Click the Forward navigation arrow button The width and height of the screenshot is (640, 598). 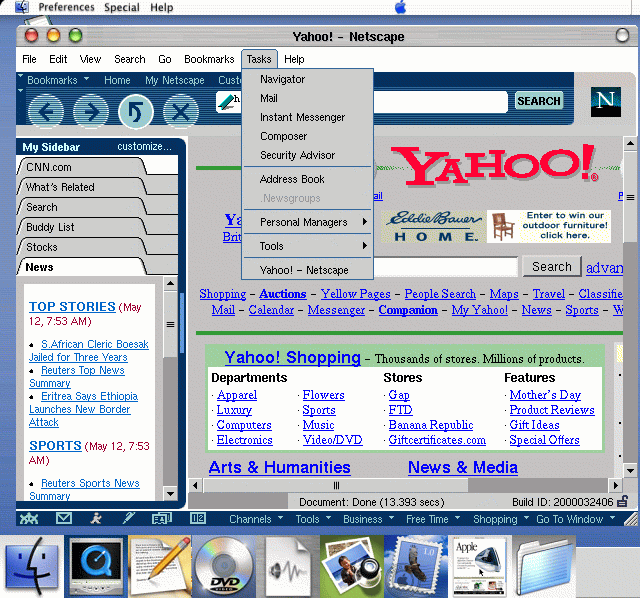[91, 111]
